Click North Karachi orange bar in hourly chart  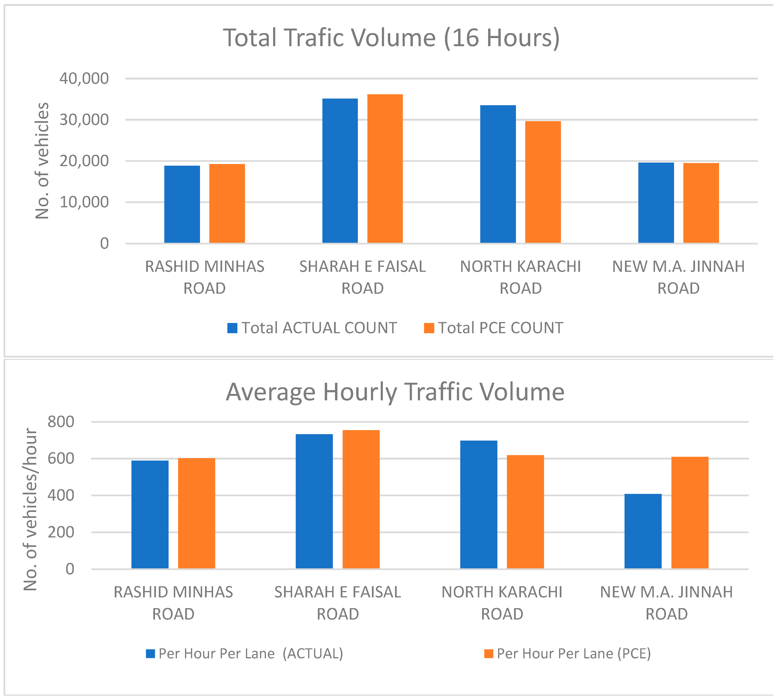(x=525, y=512)
